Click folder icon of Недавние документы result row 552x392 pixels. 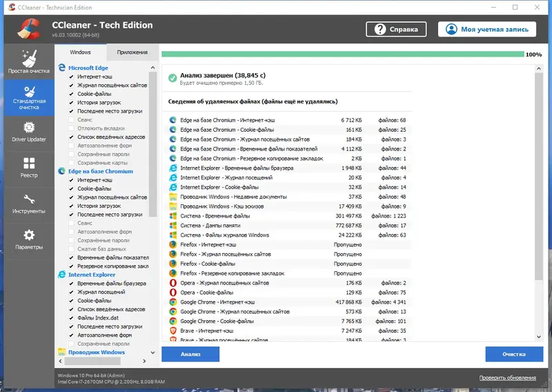173,197
